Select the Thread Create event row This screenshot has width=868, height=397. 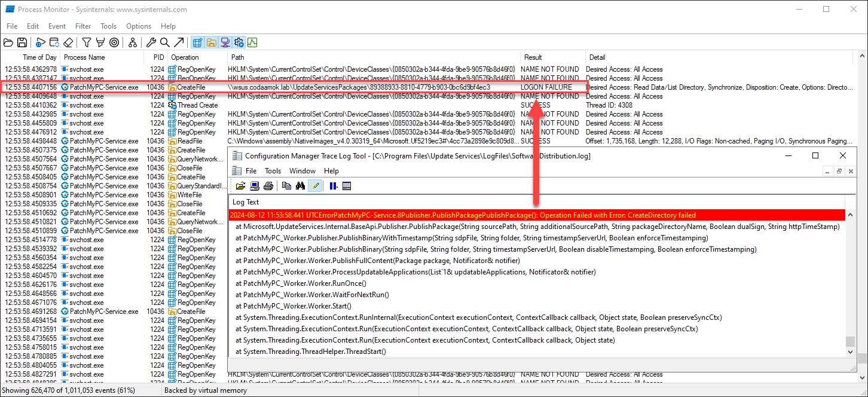pyautogui.click(x=427, y=105)
